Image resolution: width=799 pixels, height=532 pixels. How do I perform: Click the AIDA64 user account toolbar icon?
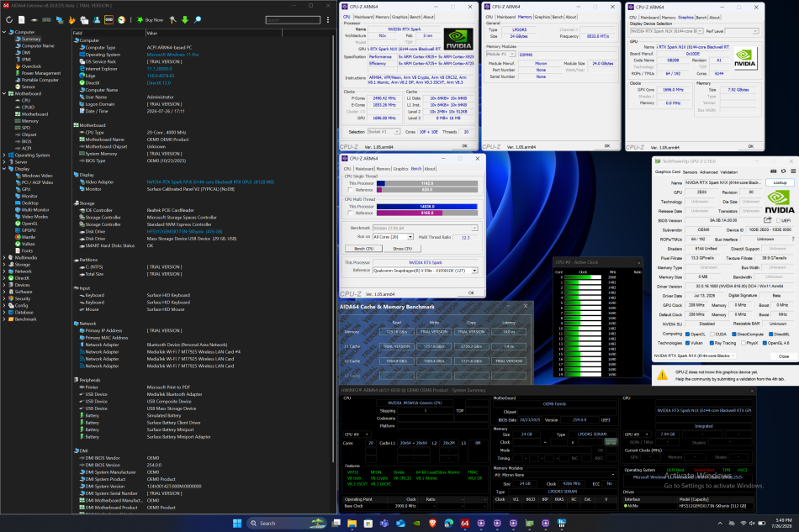click(97, 20)
